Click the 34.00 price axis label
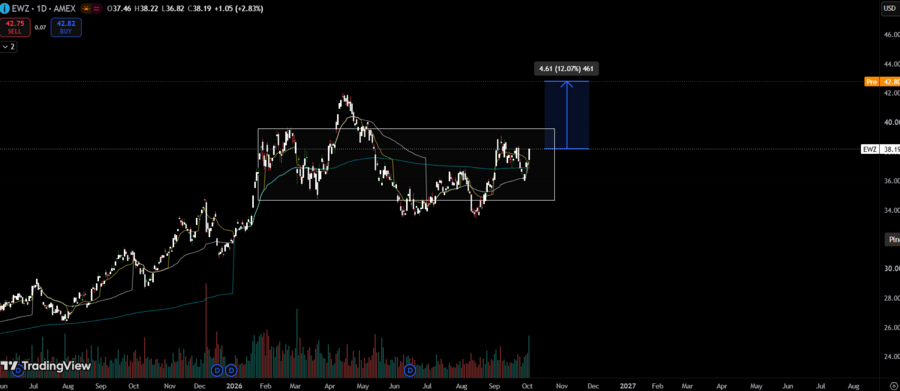Viewport: 900px width, 391px height. click(x=891, y=210)
